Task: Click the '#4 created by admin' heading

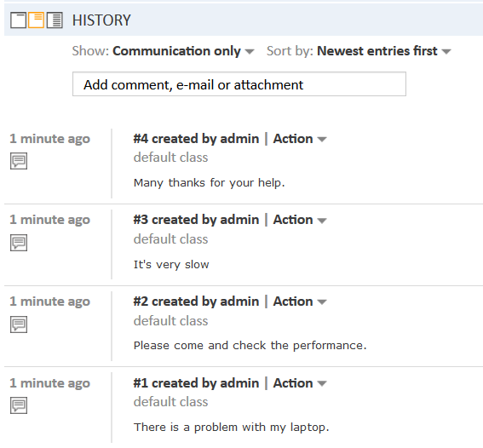Action: coord(196,139)
